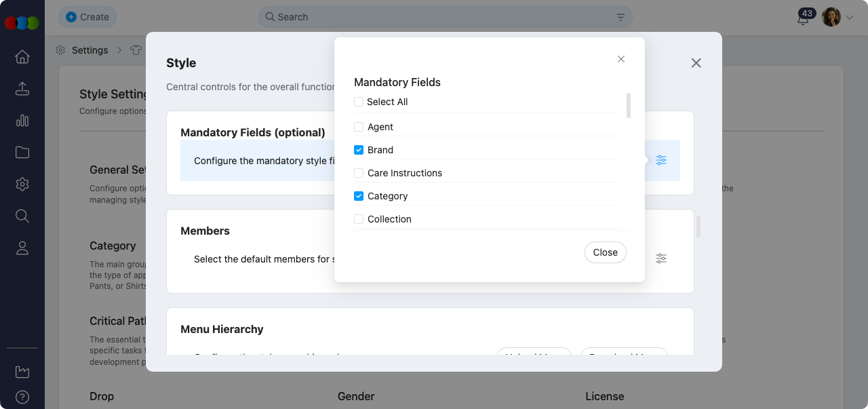Dismiss popup with the small X icon

(x=621, y=59)
